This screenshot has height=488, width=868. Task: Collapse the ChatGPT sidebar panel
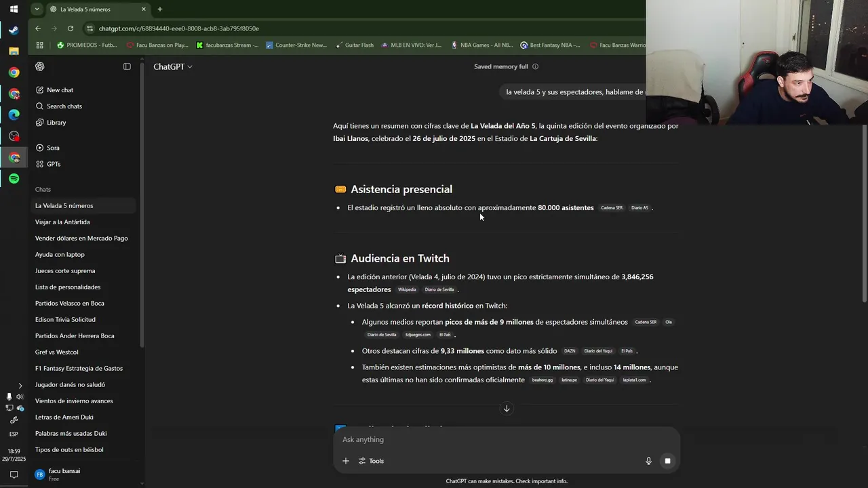127,66
